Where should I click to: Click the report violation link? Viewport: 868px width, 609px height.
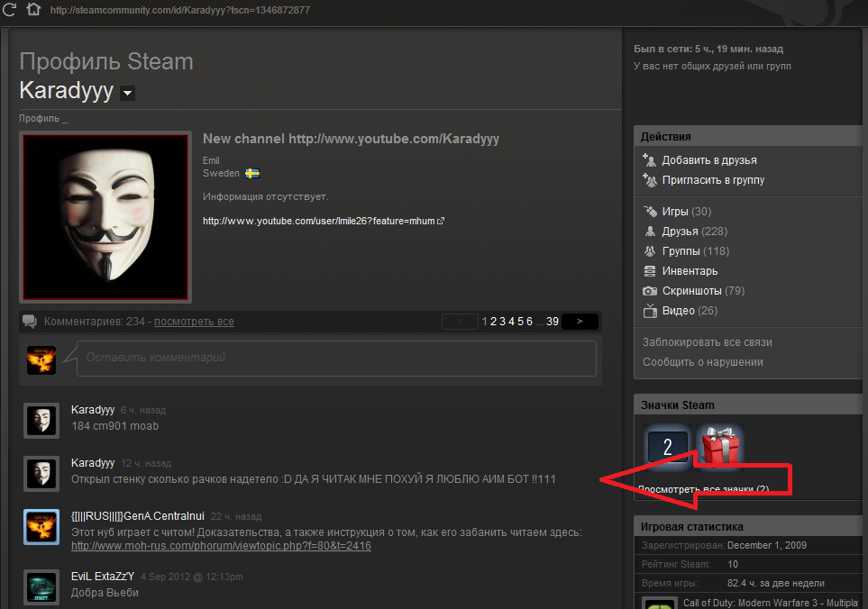point(703,362)
